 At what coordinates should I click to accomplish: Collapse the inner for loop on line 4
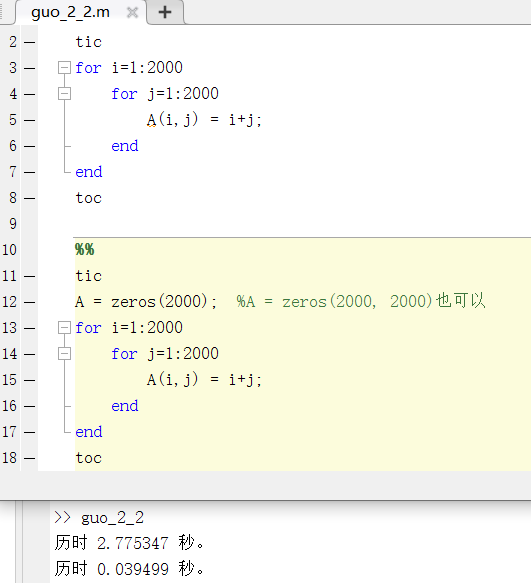[64, 94]
